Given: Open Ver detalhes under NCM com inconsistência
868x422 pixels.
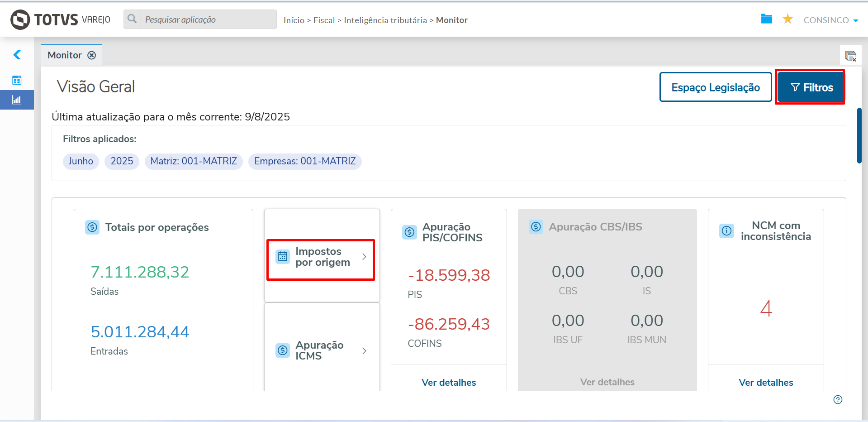Looking at the screenshot, I should coord(766,383).
